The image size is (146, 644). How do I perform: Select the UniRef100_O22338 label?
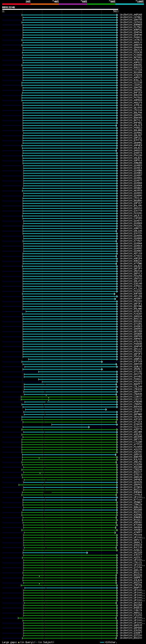click(131, 82)
